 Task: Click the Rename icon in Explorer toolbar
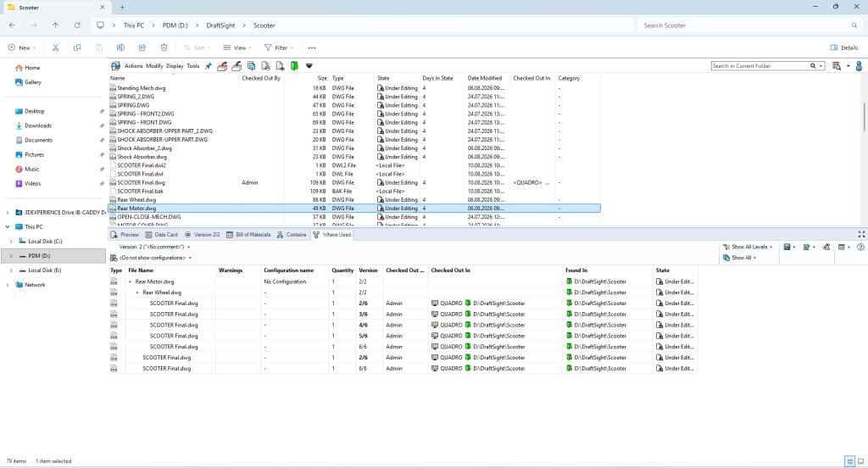pyautogui.click(x=120, y=47)
